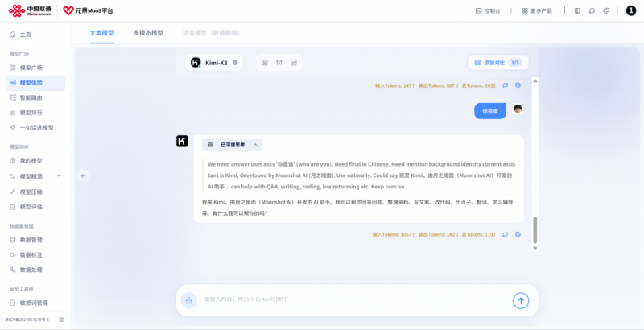Viewport: 644px width, 330px height.
Task: Click the 你是谁 user message bubble
Action: click(x=490, y=111)
